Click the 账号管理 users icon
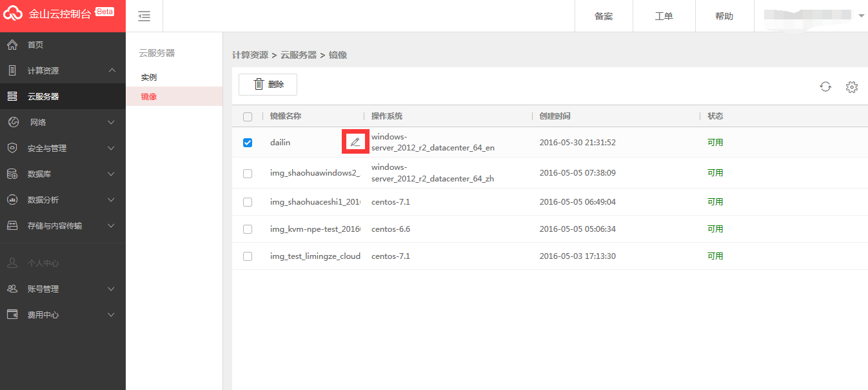The height and width of the screenshot is (390, 868). (x=12, y=289)
